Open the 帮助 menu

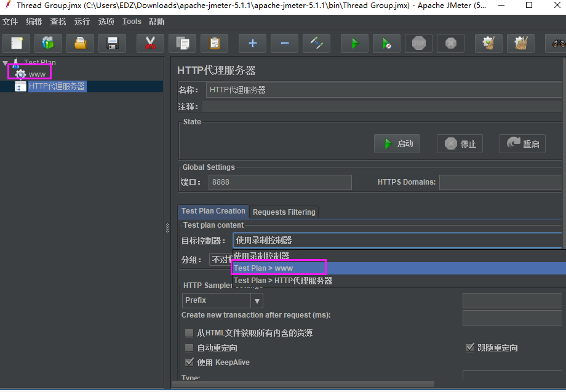157,22
